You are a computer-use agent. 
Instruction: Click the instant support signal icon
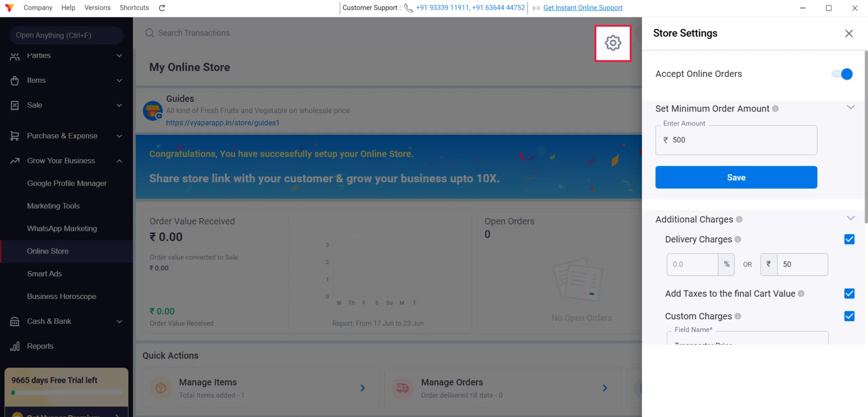[x=536, y=8]
